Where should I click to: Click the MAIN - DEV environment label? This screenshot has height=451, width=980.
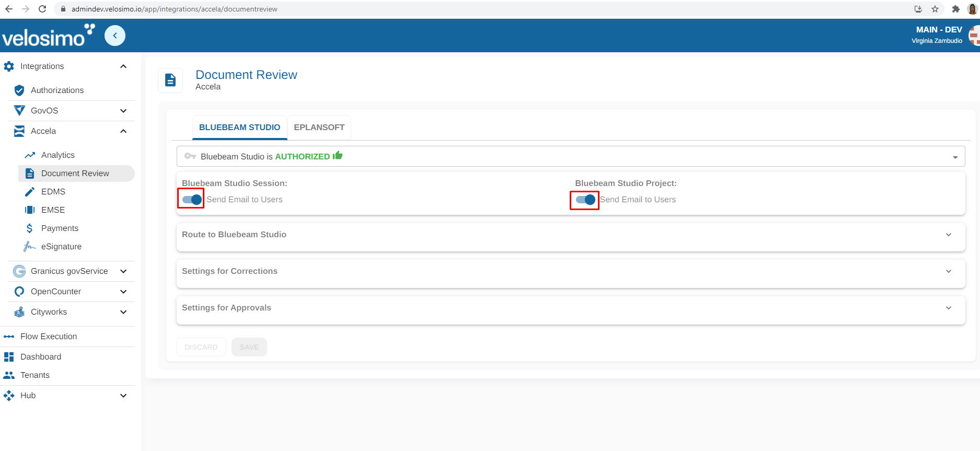939,30
